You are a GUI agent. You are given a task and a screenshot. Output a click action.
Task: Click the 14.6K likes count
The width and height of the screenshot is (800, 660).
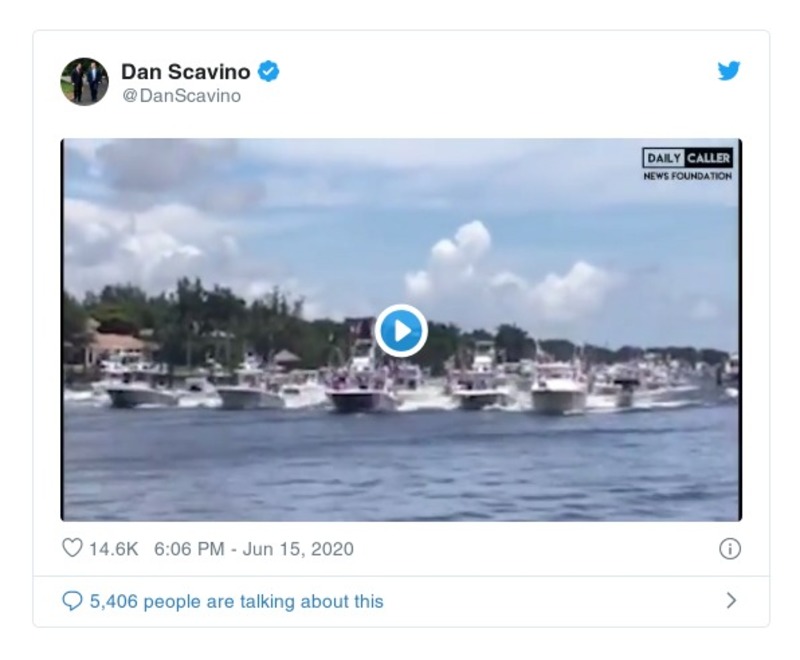(113, 549)
